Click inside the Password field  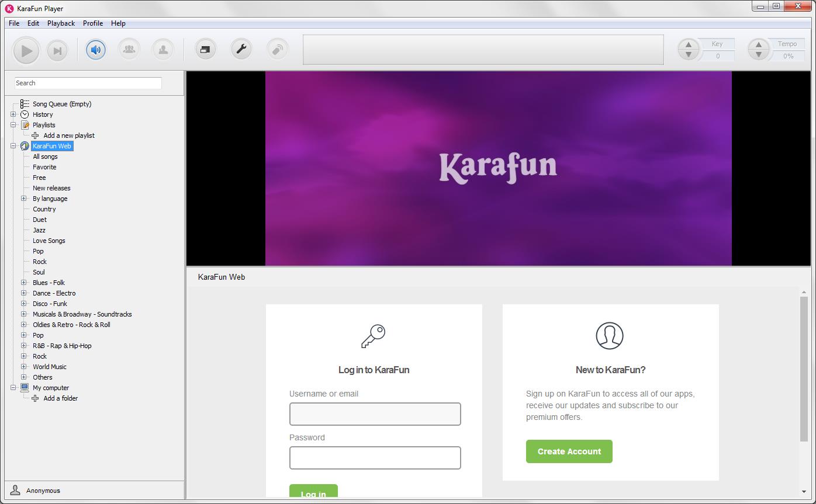tap(375, 458)
